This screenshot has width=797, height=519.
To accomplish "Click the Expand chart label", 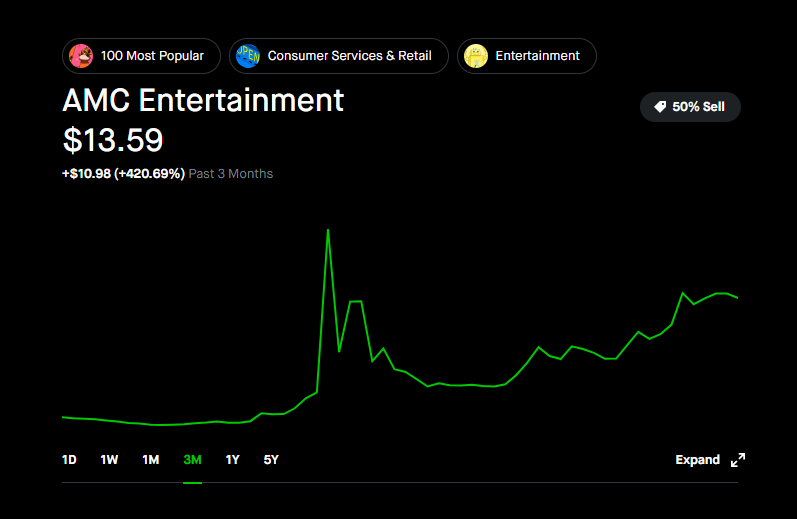I will point(697,460).
